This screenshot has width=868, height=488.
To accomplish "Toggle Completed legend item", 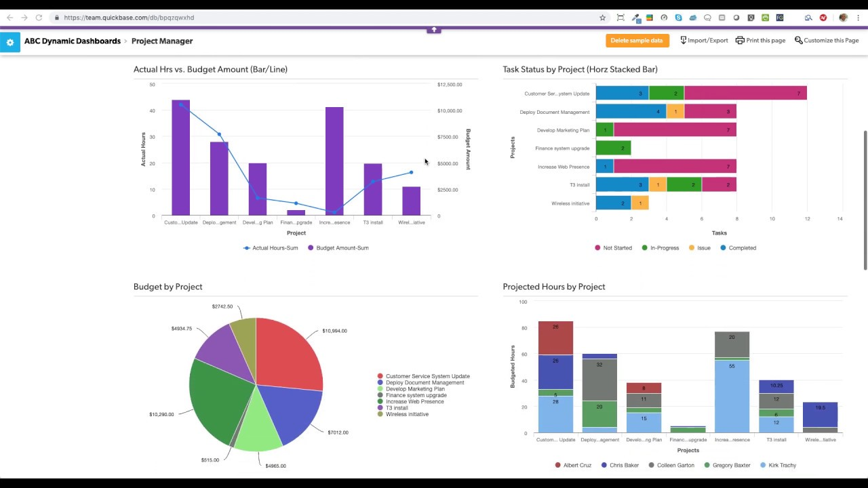I will pos(738,248).
